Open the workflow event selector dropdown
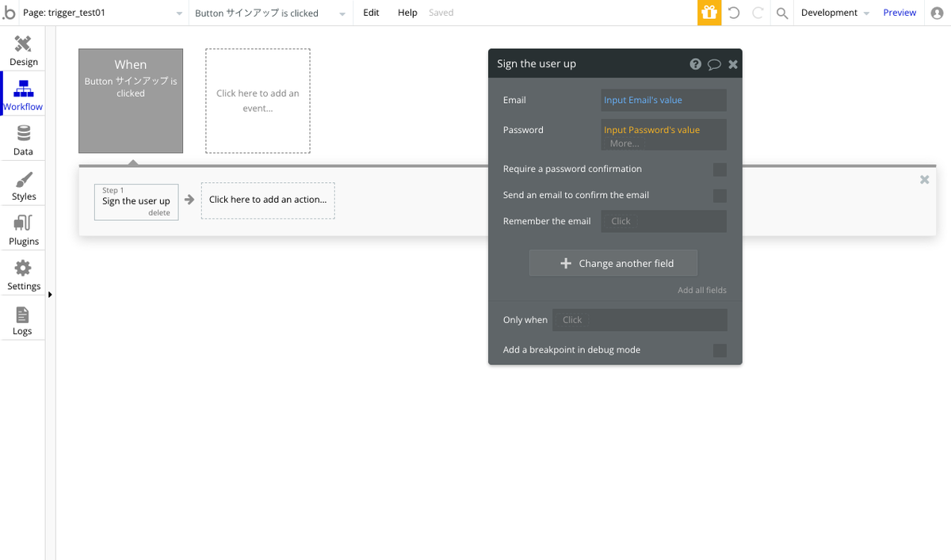The height and width of the screenshot is (560, 951). click(x=271, y=13)
